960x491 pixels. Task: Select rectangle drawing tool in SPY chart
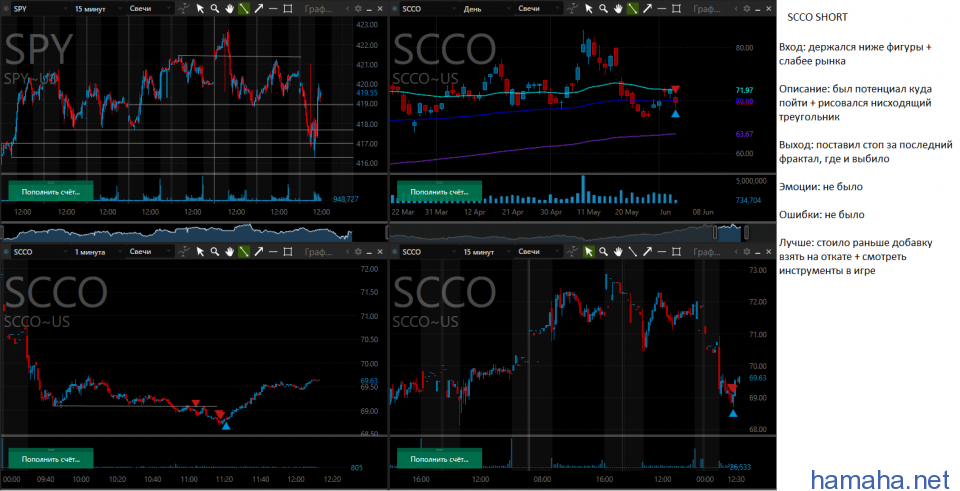coord(288,9)
